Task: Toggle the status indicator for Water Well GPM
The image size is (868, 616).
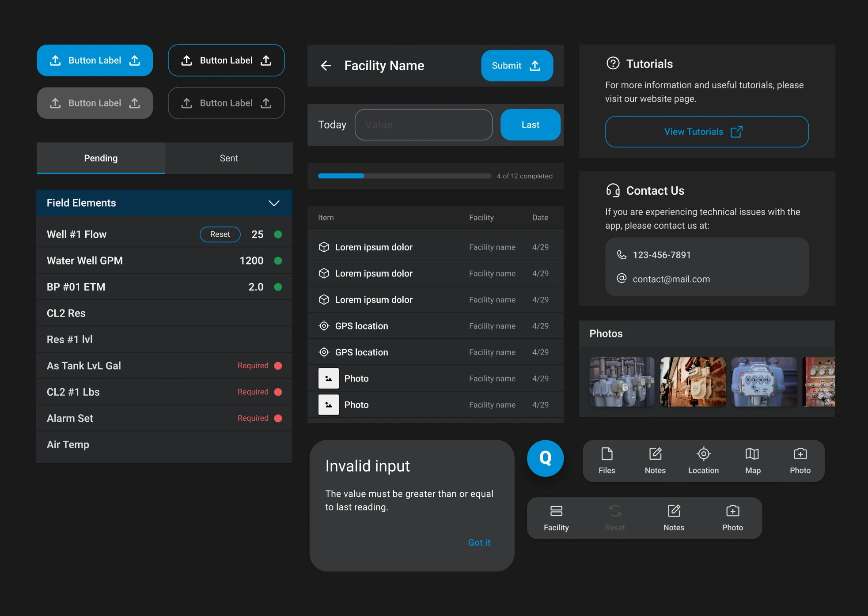Action: tap(278, 261)
